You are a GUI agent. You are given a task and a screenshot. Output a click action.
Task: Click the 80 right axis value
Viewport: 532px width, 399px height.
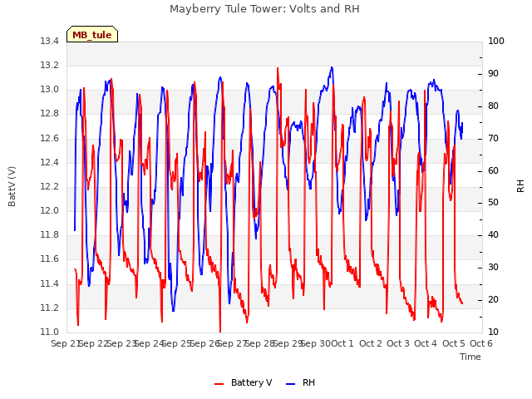click(493, 106)
